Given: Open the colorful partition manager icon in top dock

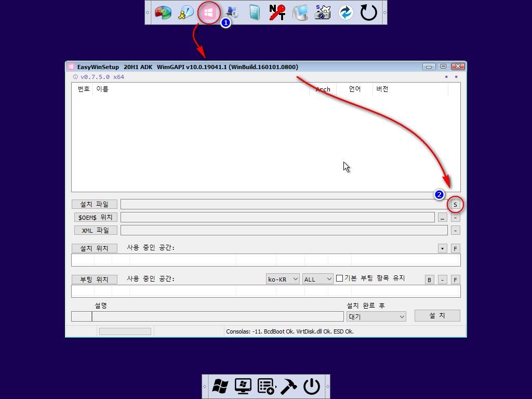Looking at the screenshot, I should pos(163,12).
